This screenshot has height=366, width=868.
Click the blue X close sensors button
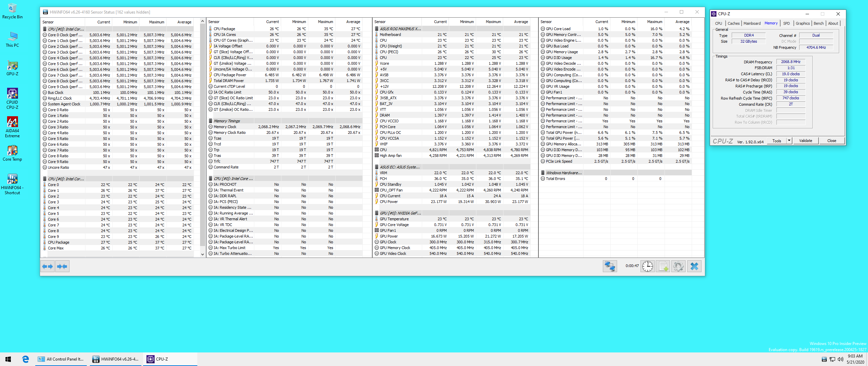[x=694, y=266]
